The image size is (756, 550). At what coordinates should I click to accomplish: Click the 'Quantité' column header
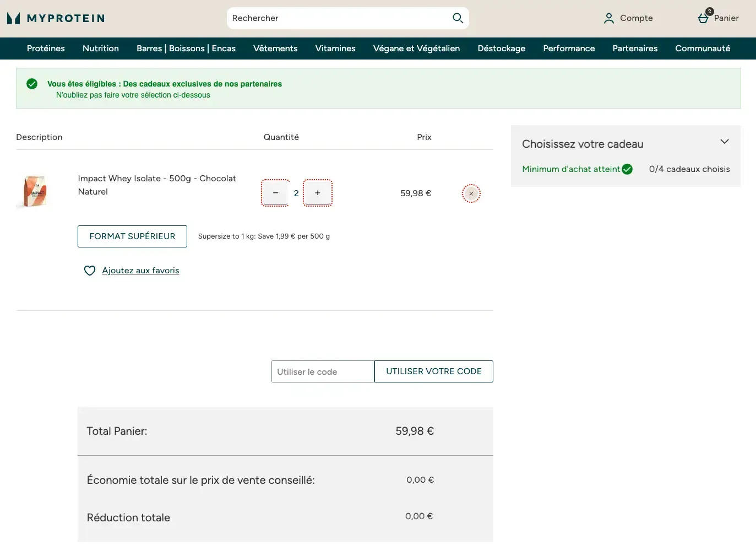pos(281,137)
